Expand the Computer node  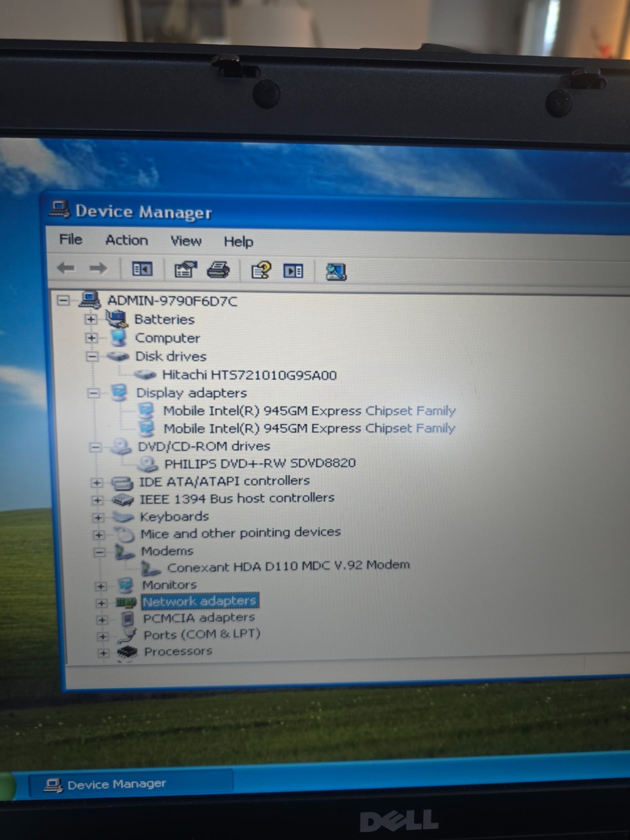pos(91,338)
